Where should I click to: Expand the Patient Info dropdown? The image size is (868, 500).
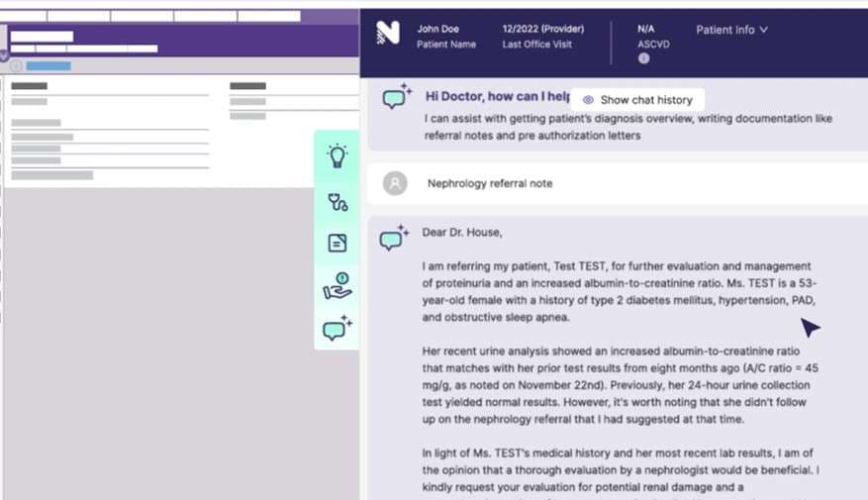[730, 30]
